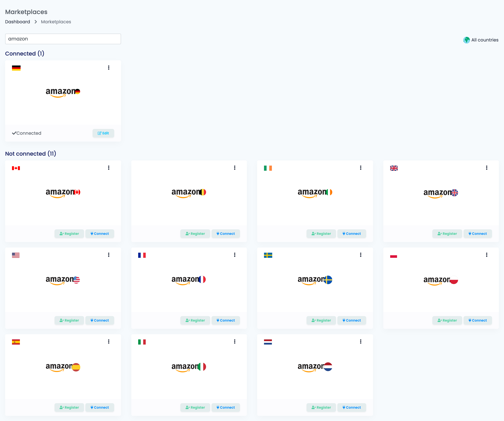The width and height of the screenshot is (504, 421).
Task: Open the three-dot menu on Amazon France card
Action: 235,255
